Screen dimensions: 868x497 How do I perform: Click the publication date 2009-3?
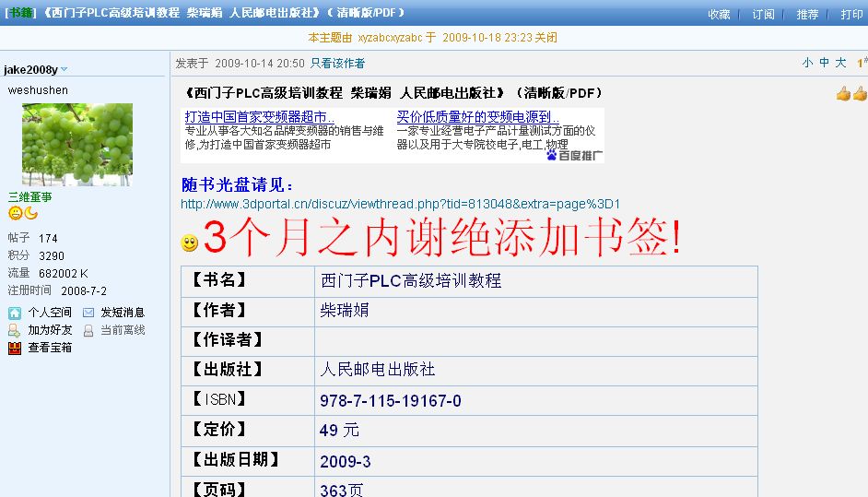pyautogui.click(x=345, y=461)
